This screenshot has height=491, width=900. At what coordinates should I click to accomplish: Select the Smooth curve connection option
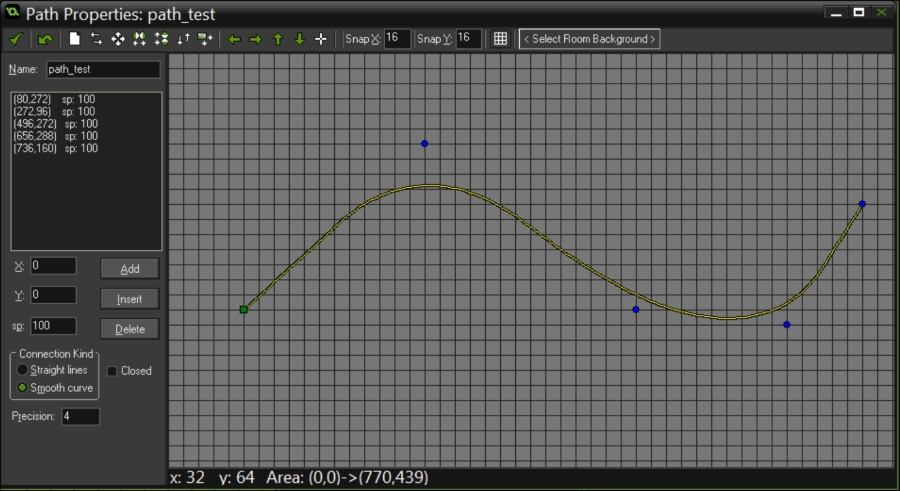point(23,388)
